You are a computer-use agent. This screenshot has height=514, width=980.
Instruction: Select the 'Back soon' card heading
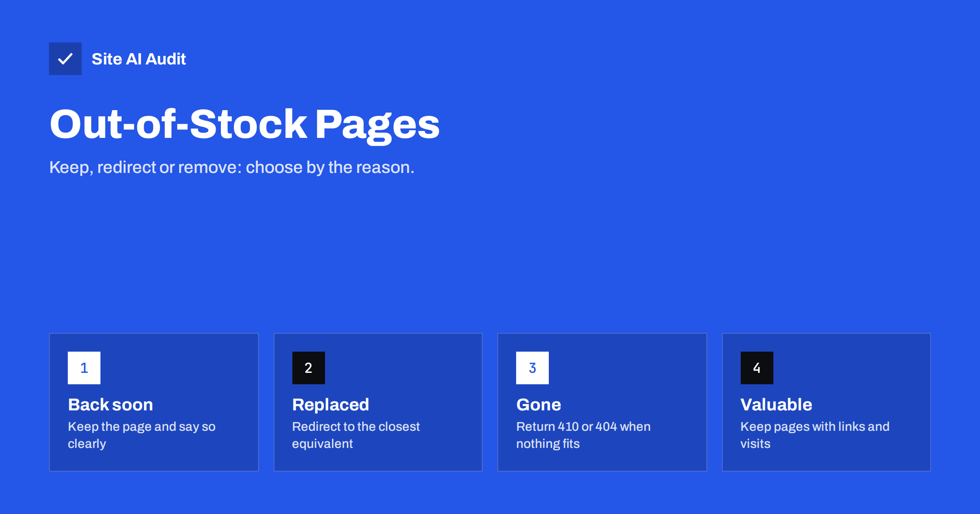pos(111,405)
